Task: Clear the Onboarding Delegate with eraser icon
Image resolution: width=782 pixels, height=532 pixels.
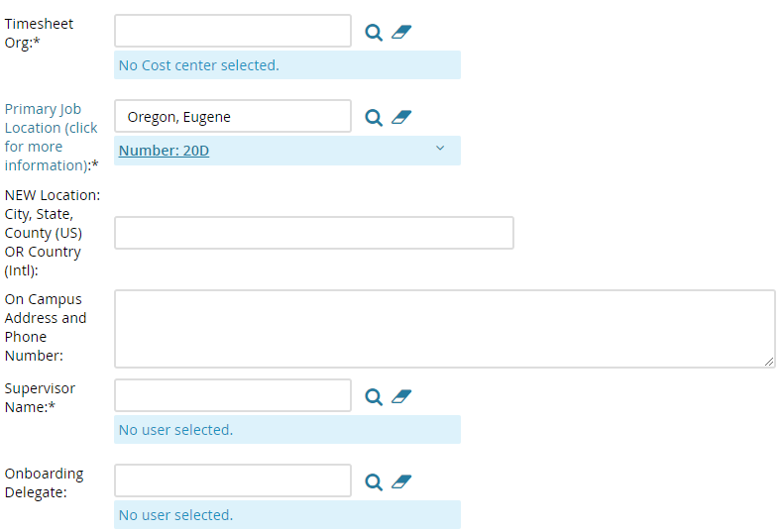Action: 401,482
